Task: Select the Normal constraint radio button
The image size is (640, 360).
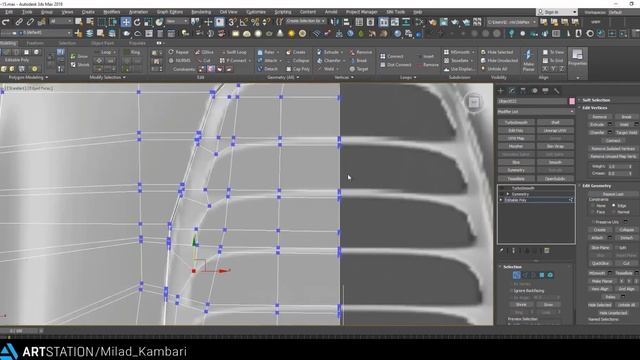Action: click(x=614, y=212)
